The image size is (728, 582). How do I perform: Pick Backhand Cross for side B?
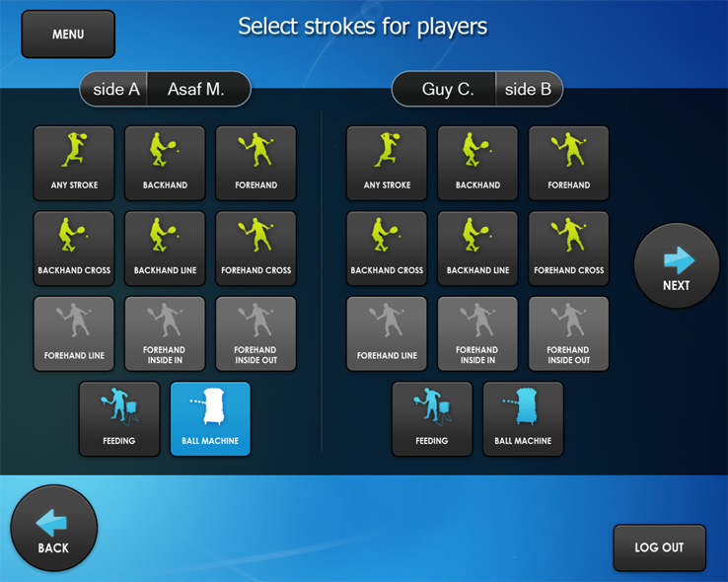(x=387, y=249)
